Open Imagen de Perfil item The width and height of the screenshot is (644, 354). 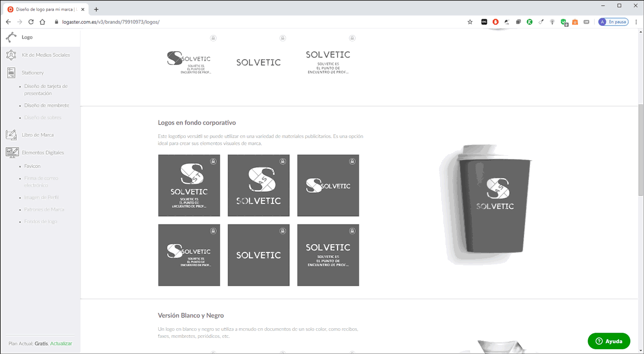[x=41, y=197]
